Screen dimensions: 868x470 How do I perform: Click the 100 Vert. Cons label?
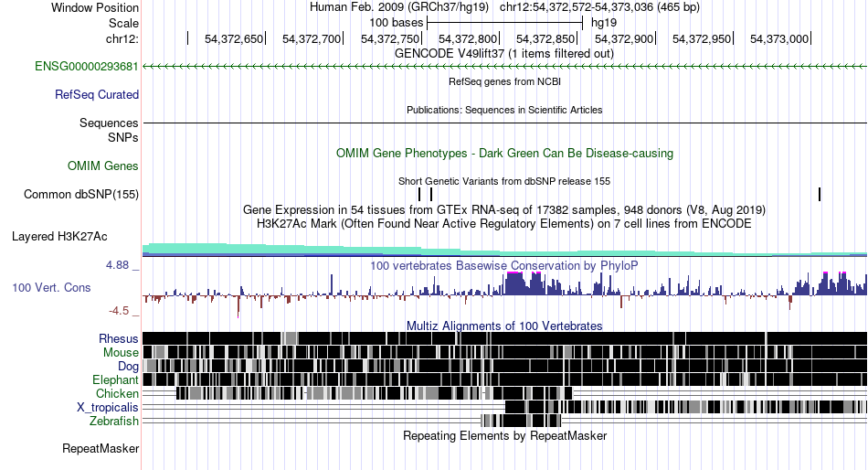[x=51, y=288]
